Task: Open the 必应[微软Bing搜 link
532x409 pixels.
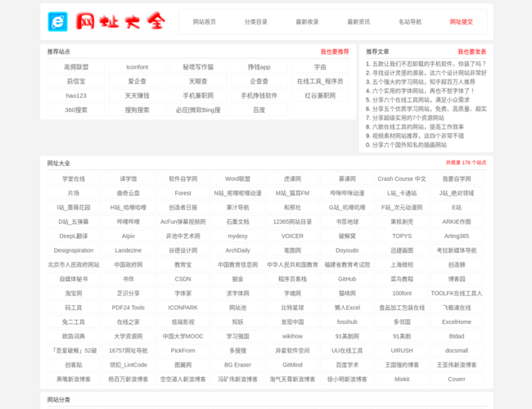Action: (198, 110)
